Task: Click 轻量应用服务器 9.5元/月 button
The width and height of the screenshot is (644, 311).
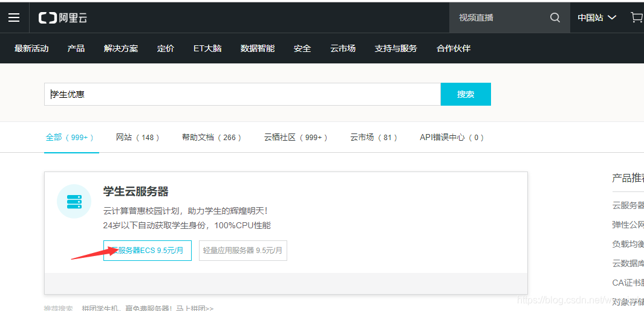Action: tap(242, 250)
